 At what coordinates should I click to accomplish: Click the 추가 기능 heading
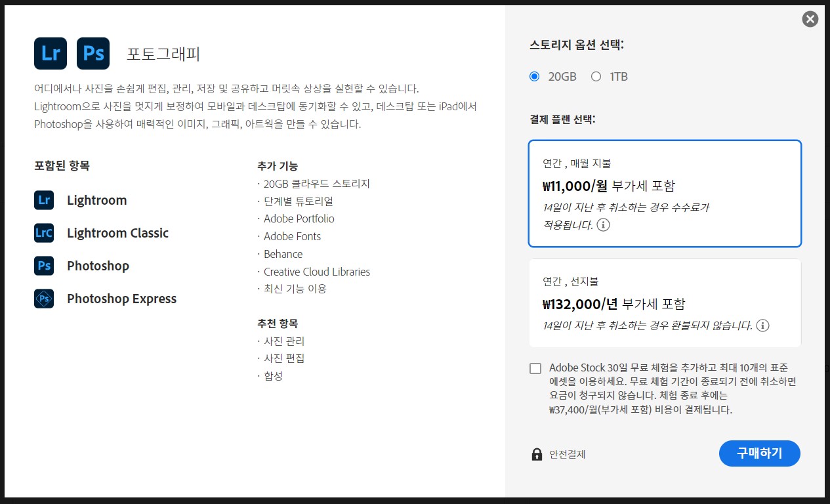coord(278,166)
